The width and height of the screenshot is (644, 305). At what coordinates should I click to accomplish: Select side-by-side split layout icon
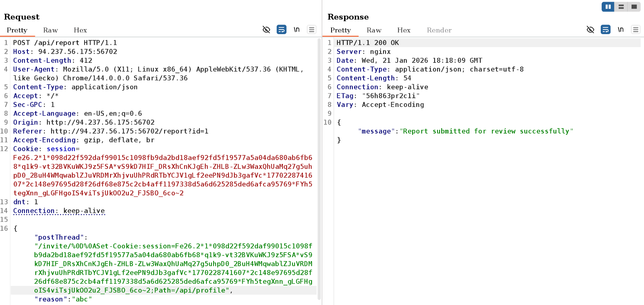[608, 7]
